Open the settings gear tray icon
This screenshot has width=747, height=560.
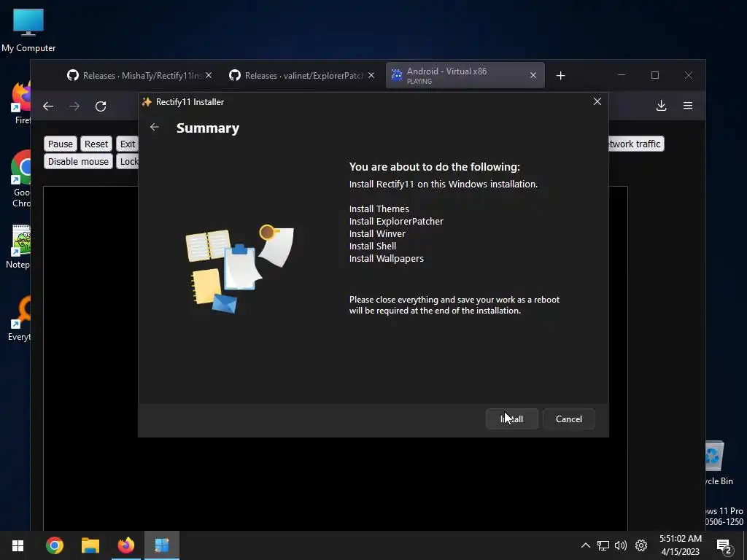pos(641,545)
